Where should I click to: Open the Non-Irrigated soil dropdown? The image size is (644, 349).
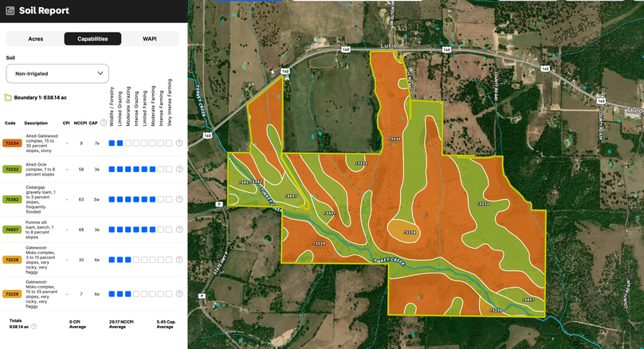[x=57, y=73]
